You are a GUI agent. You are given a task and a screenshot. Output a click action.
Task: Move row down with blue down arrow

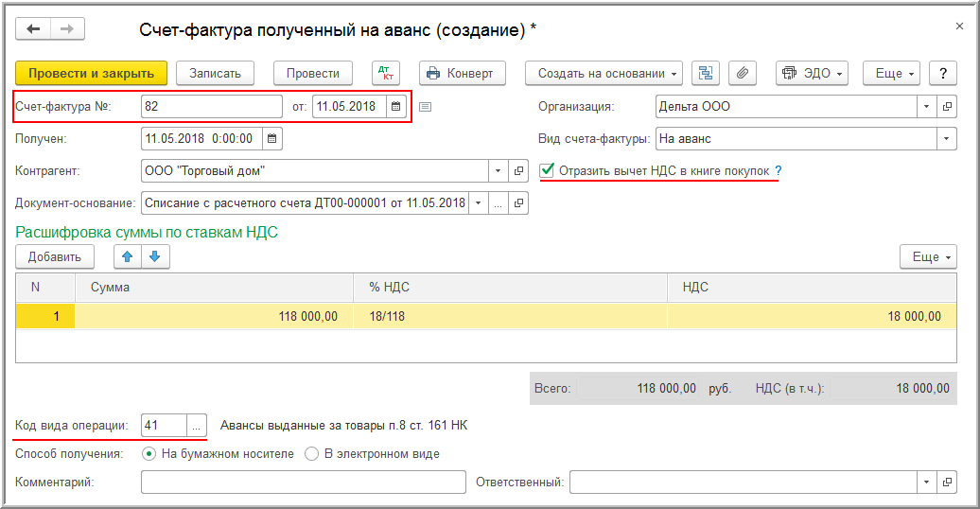pyautogui.click(x=156, y=256)
